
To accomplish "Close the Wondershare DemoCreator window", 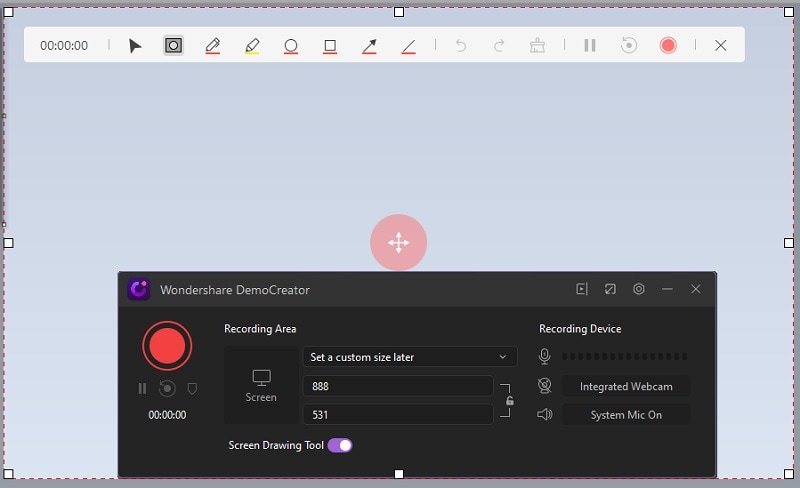I will pyautogui.click(x=695, y=289).
